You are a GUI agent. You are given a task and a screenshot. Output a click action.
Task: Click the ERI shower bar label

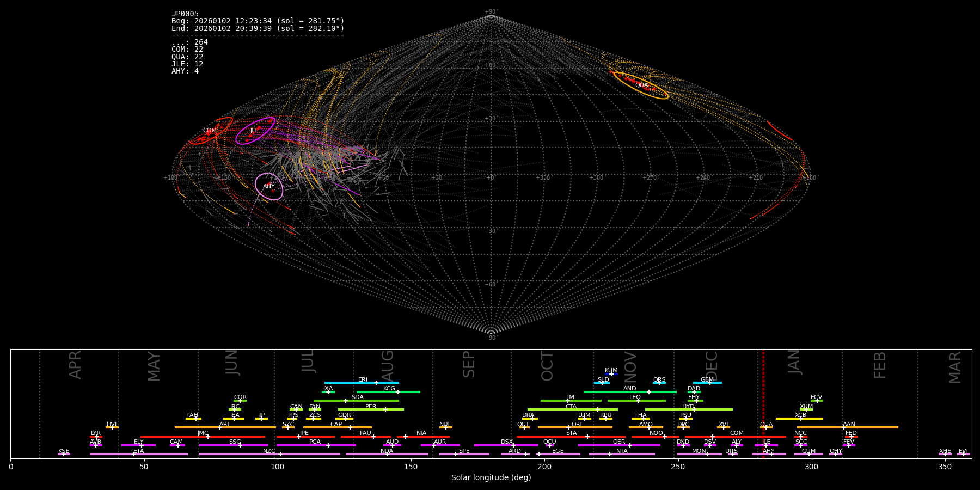[x=363, y=380]
